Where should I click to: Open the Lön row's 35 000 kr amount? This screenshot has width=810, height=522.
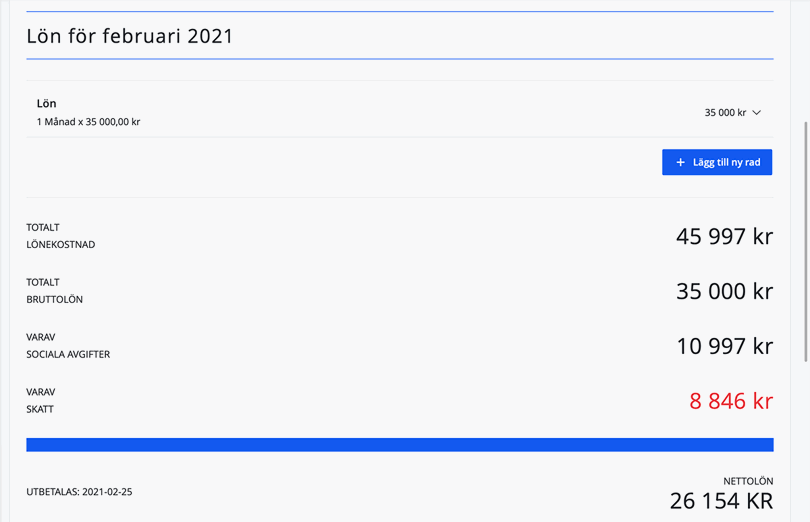tap(725, 113)
